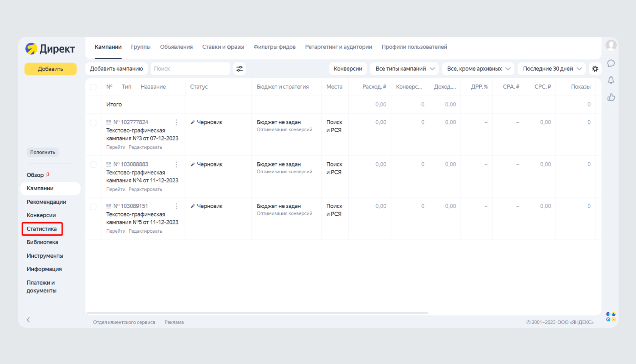Open the Последние 30 дней period dropdown
This screenshot has width=636, height=364.
(552, 69)
